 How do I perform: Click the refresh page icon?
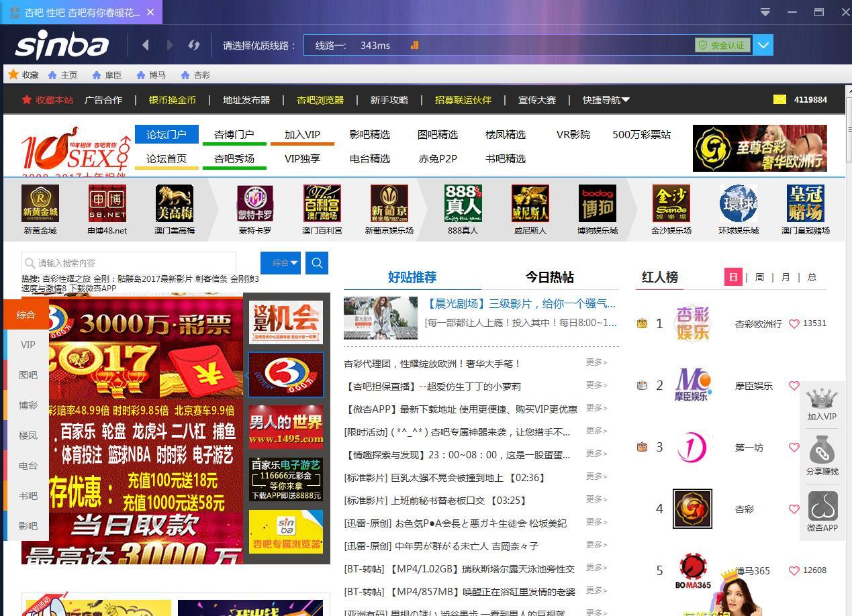194,45
